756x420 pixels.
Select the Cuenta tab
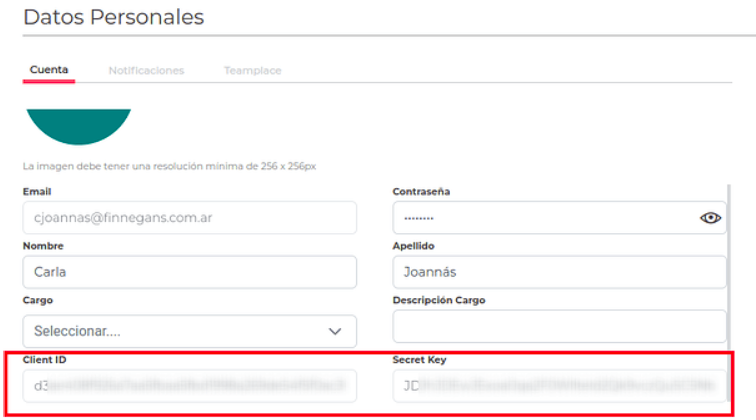click(49, 70)
